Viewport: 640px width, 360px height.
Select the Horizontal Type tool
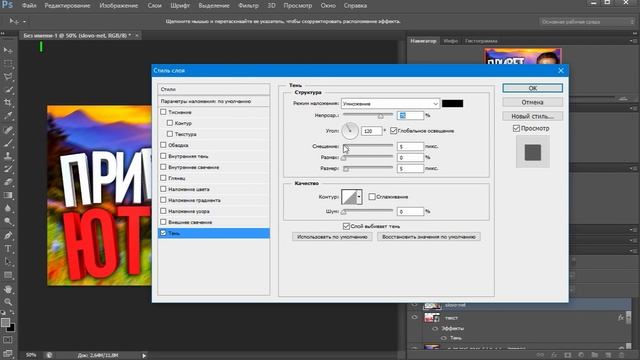[x=8, y=249]
